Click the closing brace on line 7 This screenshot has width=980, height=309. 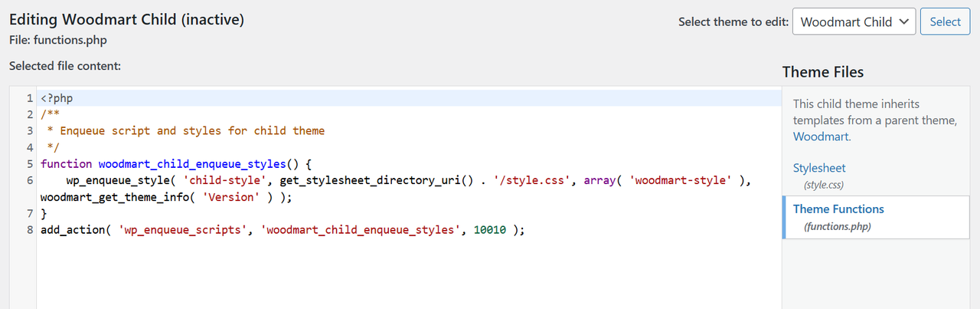pyautogui.click(x=44, y=213)
